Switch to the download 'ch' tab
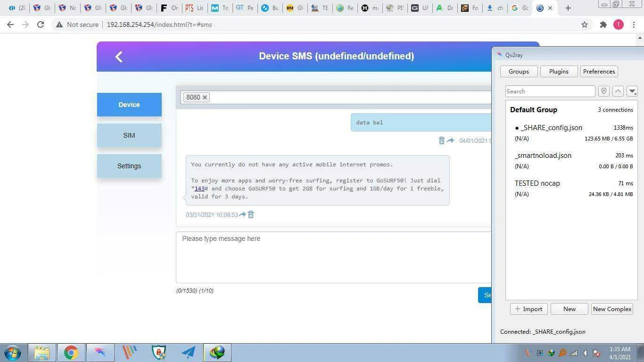644x362 pixels. pyautogui.click(x=495, y=8)
